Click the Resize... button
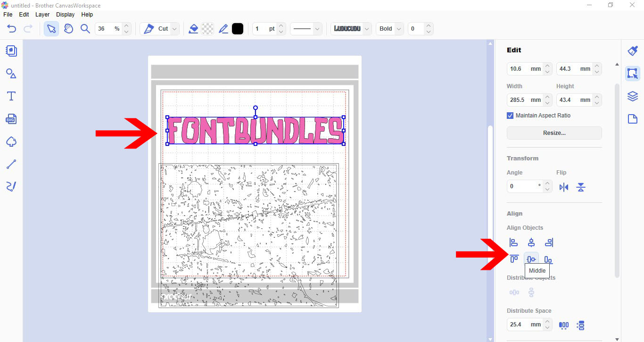Viewport: 644px width, 342px height. point(554,133)
